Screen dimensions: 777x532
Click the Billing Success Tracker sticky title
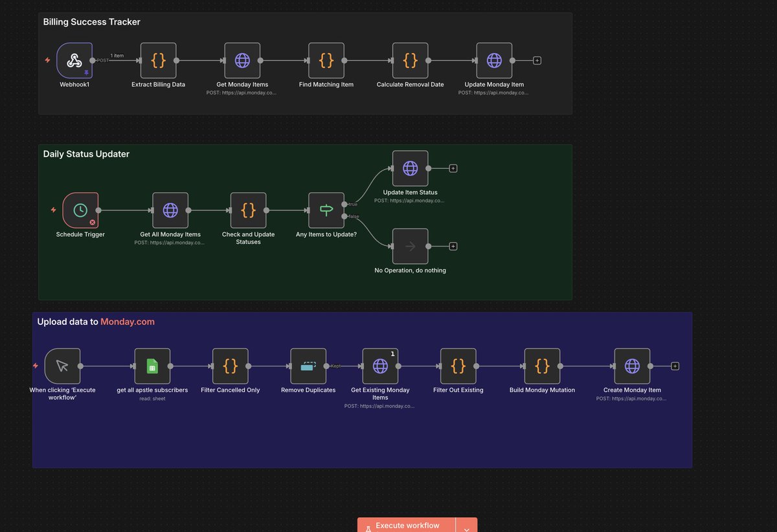(x=92, y=22)
